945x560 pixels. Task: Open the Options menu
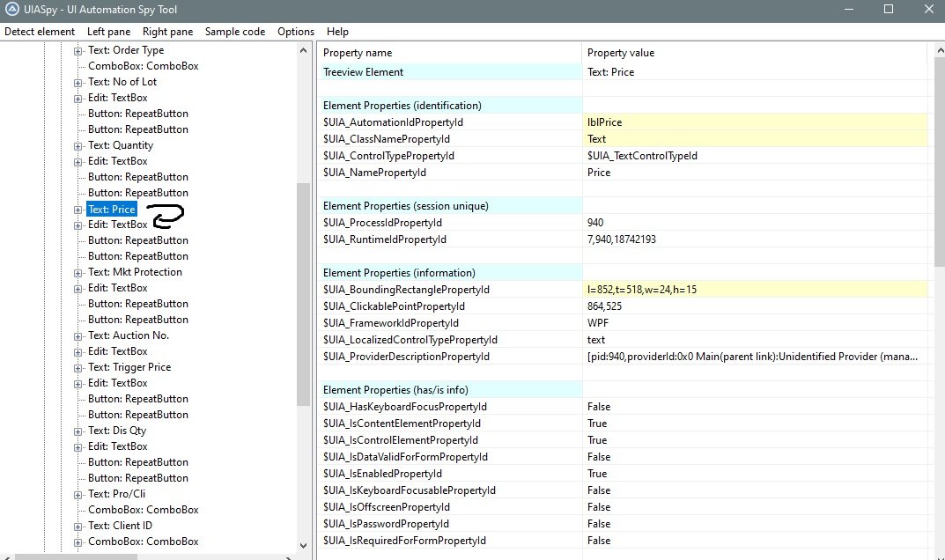[x=296, y=32]
